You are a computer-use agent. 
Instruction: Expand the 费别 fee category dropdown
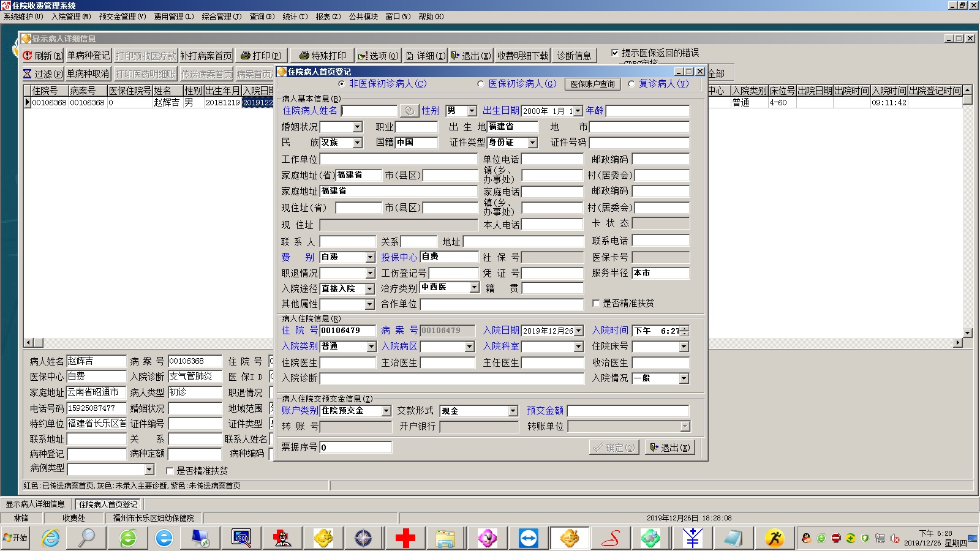tap(370, 257)
